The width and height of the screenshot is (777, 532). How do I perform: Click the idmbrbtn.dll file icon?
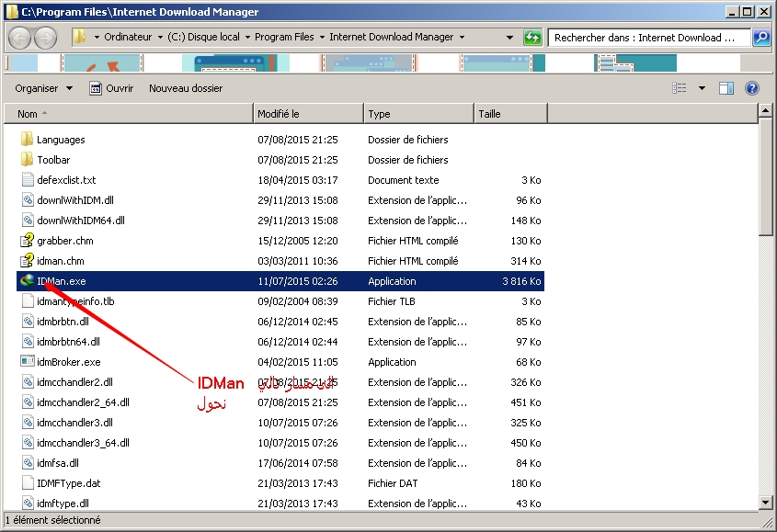coord(28,322)
